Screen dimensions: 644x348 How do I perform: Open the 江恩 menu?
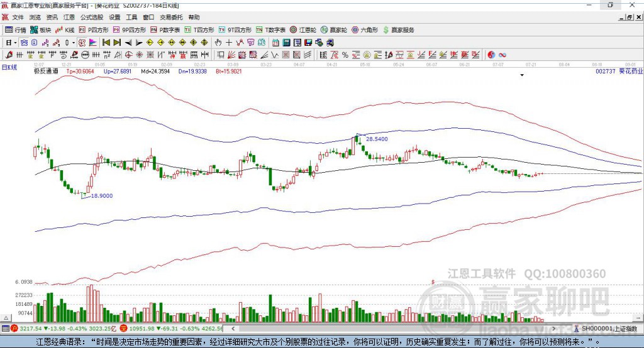coord(69,17)
